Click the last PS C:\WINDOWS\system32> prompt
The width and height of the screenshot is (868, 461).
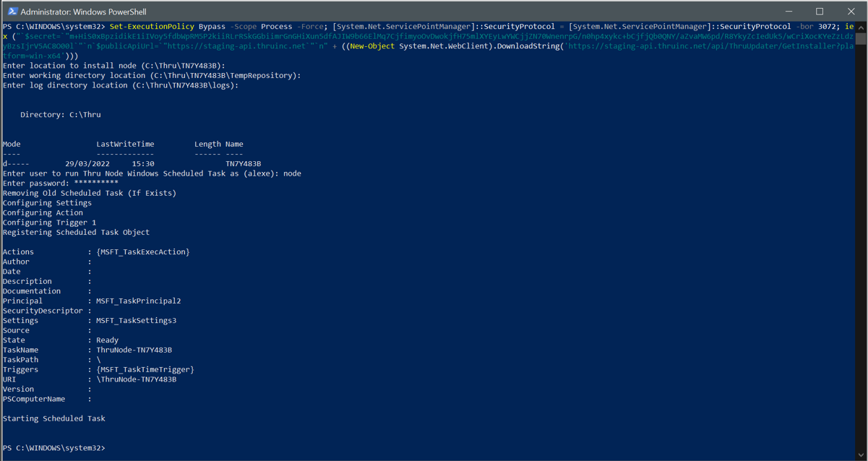click(x=54, y=448)
